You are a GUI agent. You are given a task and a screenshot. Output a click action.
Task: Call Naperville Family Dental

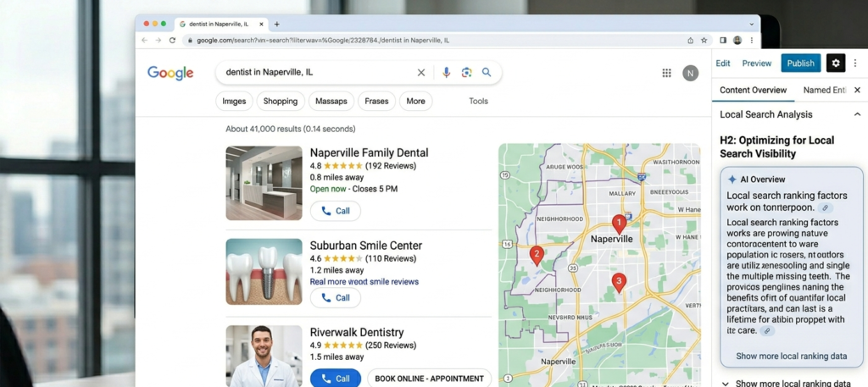[x=336, y=211]
